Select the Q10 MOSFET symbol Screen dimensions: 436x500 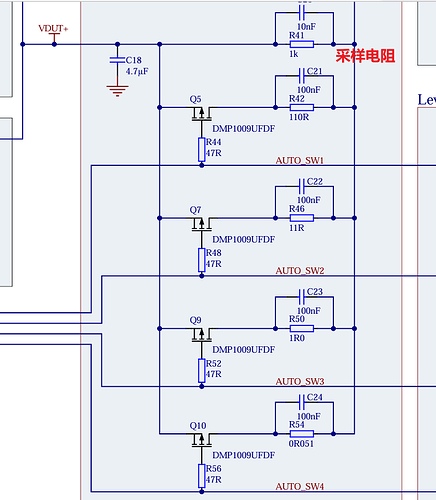(x=202, y=440)
